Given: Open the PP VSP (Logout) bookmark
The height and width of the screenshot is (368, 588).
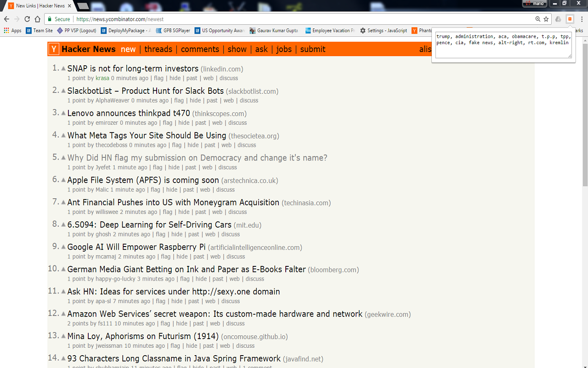Looking at the screenshot, I should 77,30.
